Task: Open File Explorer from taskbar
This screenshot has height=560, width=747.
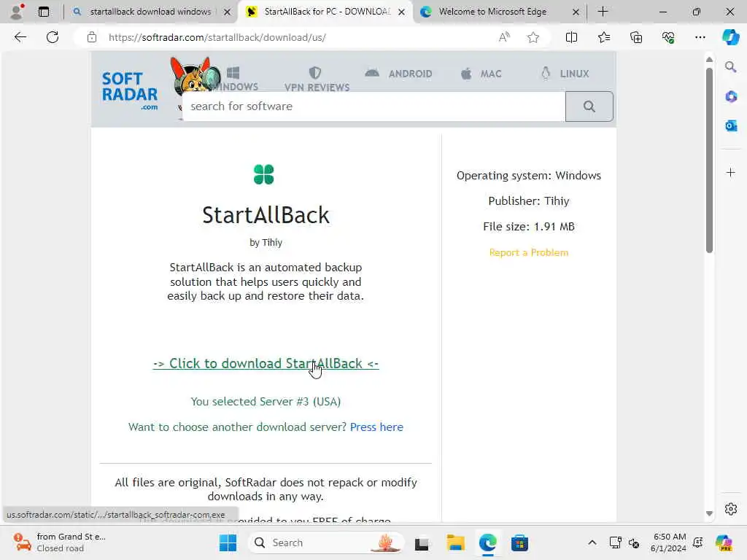Action: pyautogui.click(x=455, y=542)
